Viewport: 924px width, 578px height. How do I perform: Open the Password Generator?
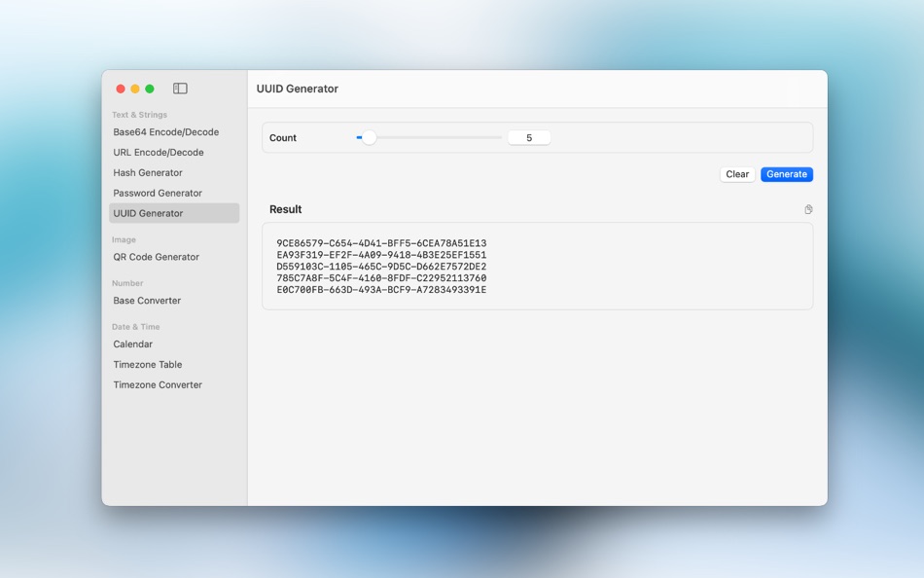click(155, 193)
